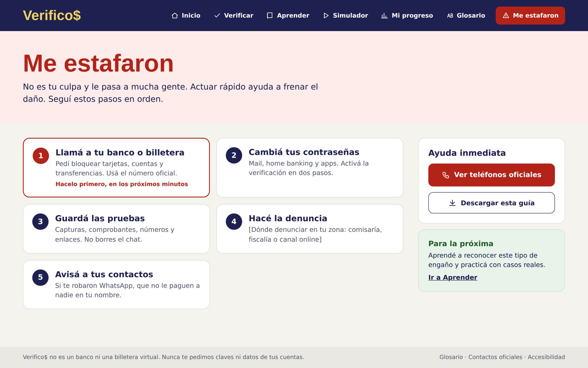This screenshot has width=588, height=368.
Task: Click the red Me estafaron header button
Action: (530, 16)
